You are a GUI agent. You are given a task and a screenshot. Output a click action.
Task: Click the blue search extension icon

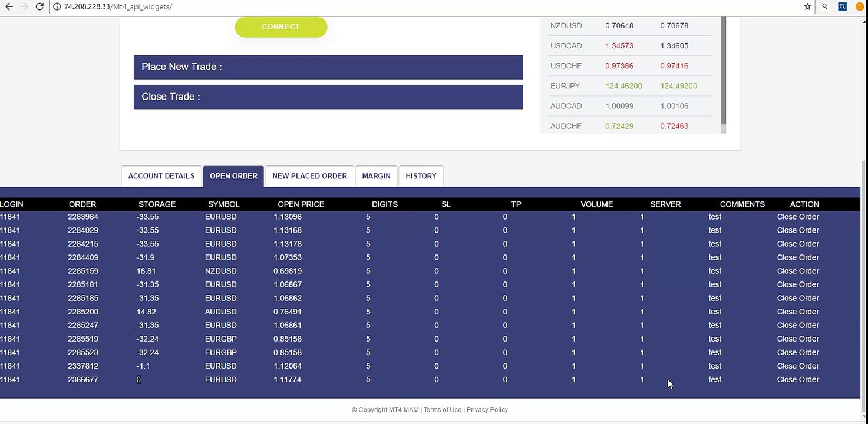point(842,6)
